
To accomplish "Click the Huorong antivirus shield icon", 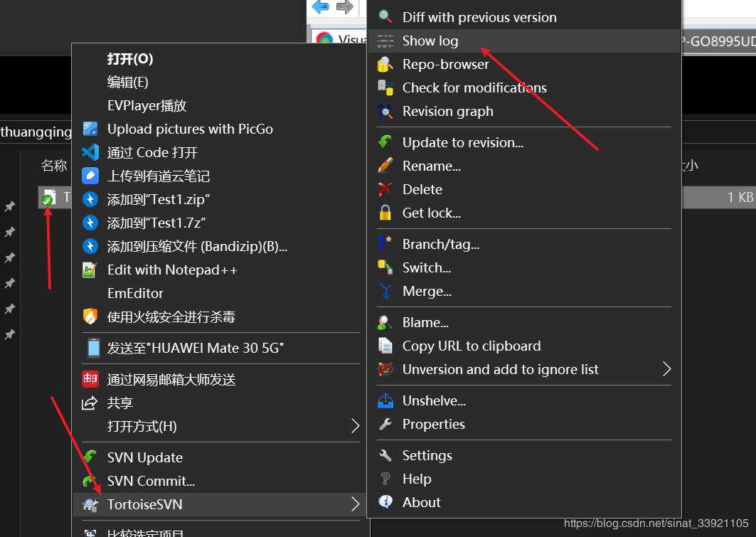I will tap(90, 317).
